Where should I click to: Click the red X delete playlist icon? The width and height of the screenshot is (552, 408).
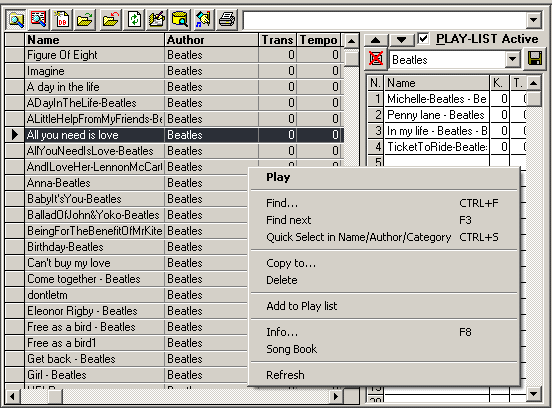pyautogui.click(x=376, y=59)
